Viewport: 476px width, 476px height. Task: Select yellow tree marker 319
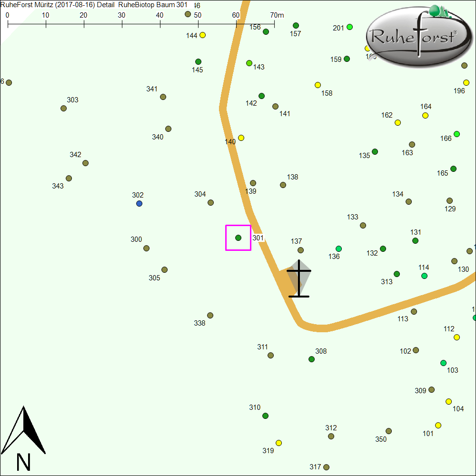pos(278,443)
